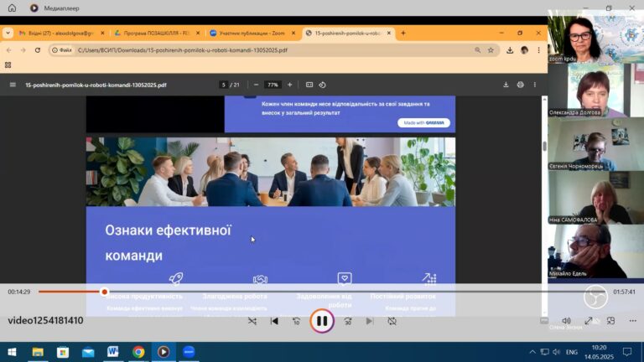
Task: Rotate the PDF counterclockwise
Action: click(x=323, y=85)
